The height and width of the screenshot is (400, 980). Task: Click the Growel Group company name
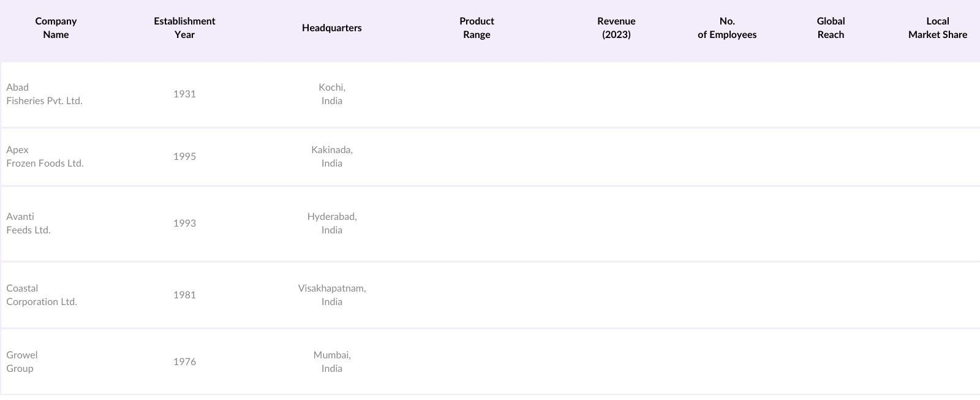coord(22,362)
